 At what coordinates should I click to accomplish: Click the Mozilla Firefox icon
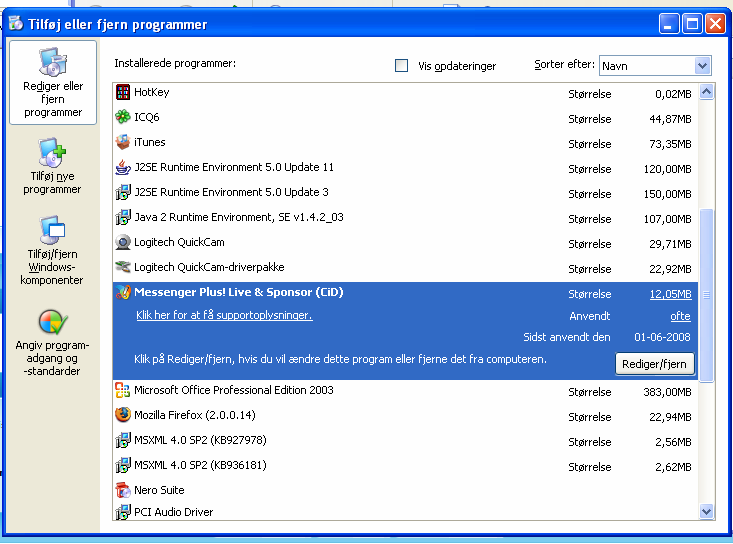(x=123, y=415)
